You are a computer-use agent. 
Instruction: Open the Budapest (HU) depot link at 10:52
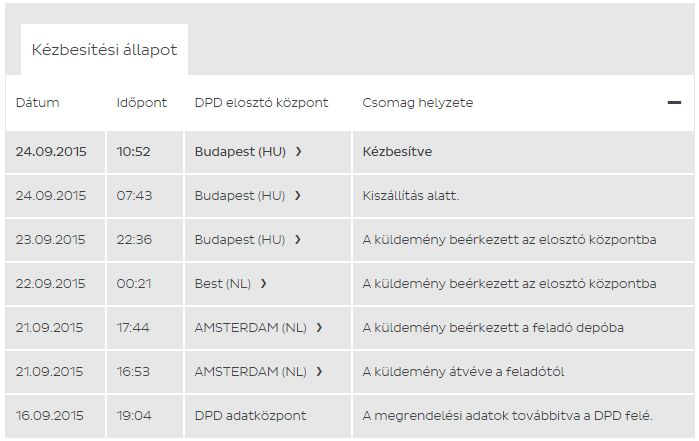(x=240, y=152)
